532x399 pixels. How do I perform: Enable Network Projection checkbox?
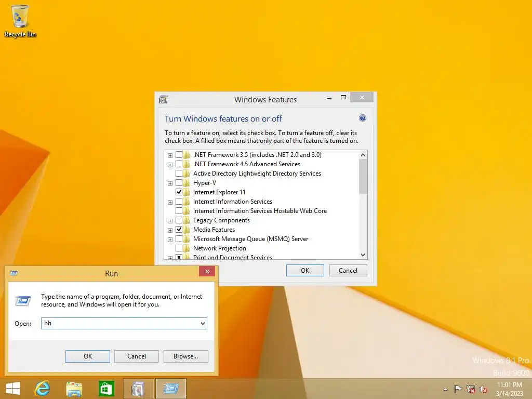click(x=179, y=248)
